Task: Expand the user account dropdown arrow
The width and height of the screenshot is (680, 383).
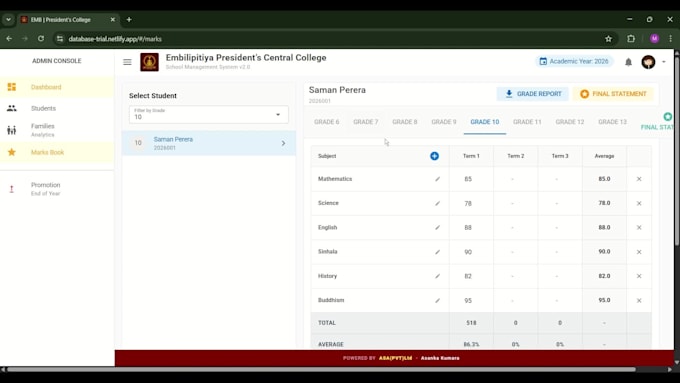Action: pyautogui.click(x=664, y=62)
